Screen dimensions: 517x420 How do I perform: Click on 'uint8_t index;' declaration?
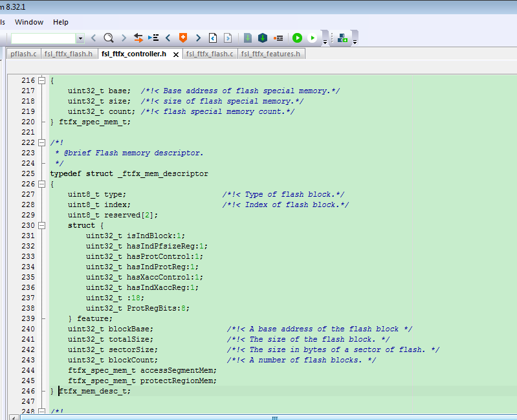[x=99, y=204]
